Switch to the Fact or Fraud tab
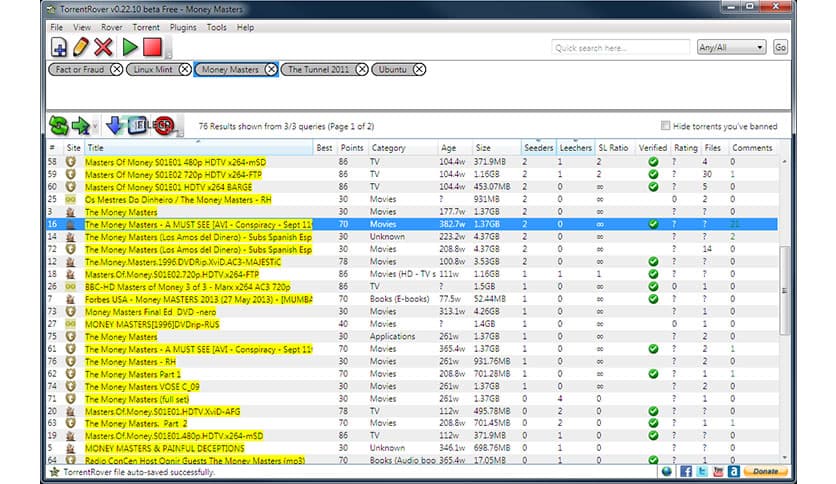 [x=80, y=69]
